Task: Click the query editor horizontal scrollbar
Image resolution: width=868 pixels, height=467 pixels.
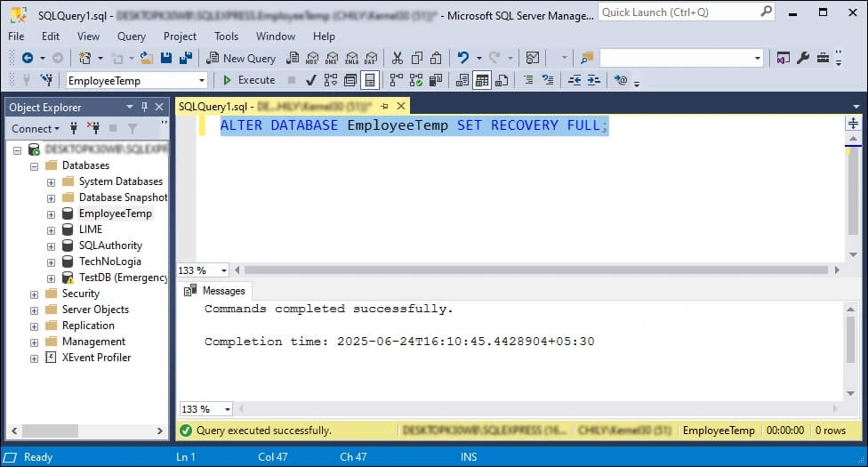Action: [x=535, y=270]
